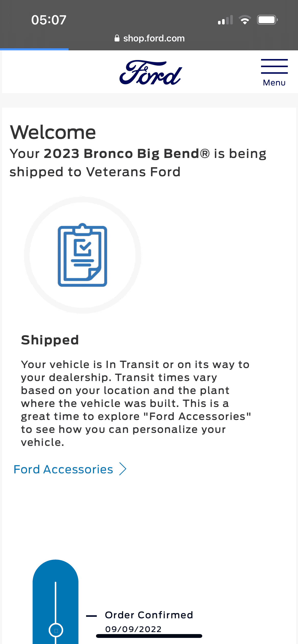Click the Ford logo
Viewport: 298px width, 644px height.
(x=151, y=72)
